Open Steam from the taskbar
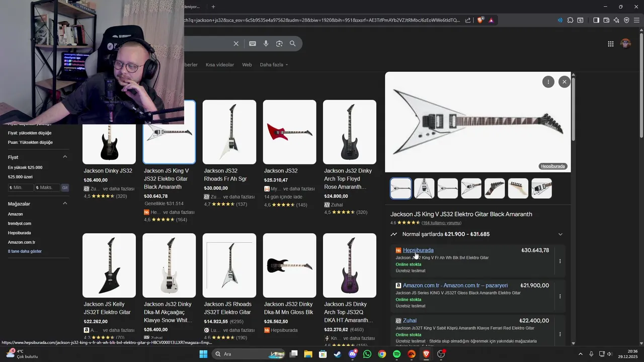 [x=337, y=354]
